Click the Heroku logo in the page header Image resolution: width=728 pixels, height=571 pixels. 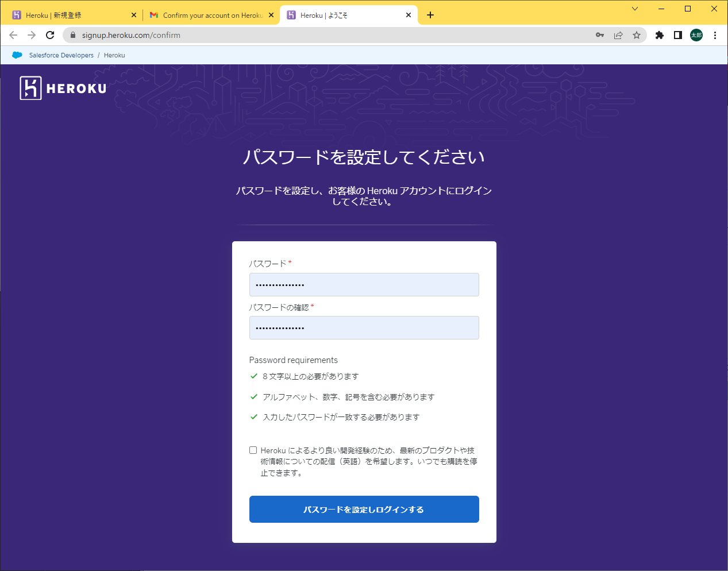(x=63, y=88)
